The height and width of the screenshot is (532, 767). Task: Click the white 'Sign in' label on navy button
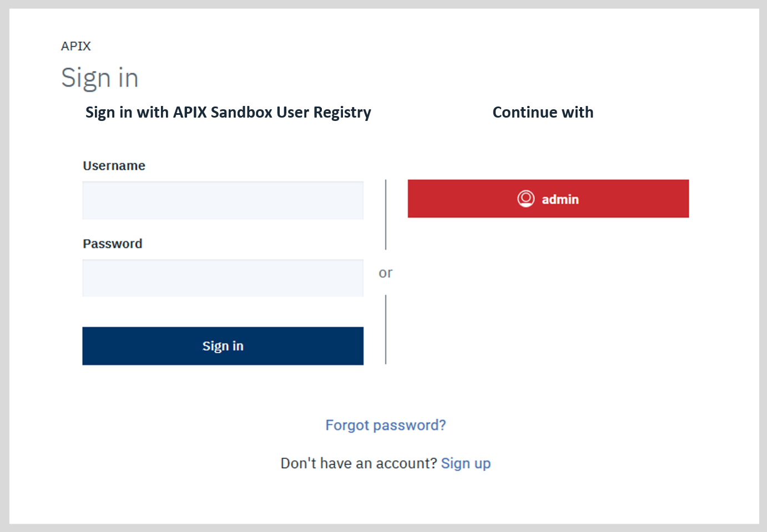pyautogui.click(x=223, y=346)
